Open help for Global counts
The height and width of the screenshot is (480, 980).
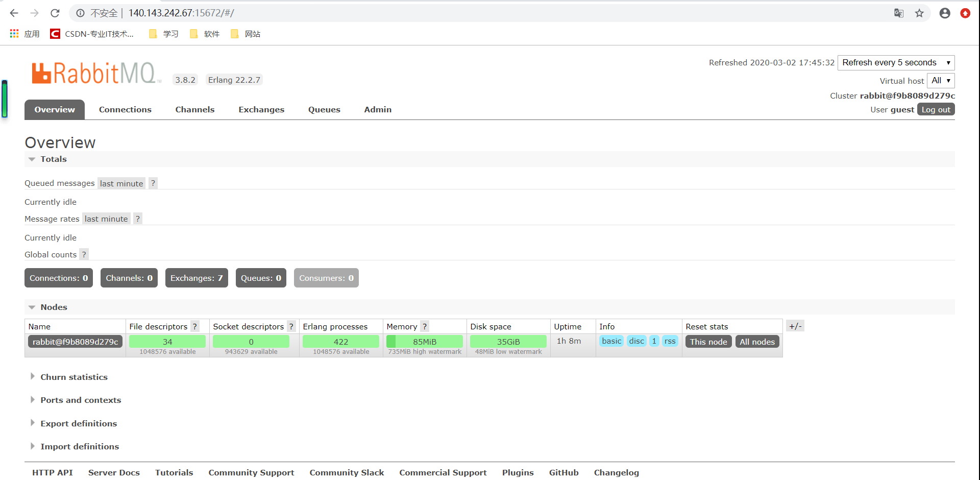(84, 254)
